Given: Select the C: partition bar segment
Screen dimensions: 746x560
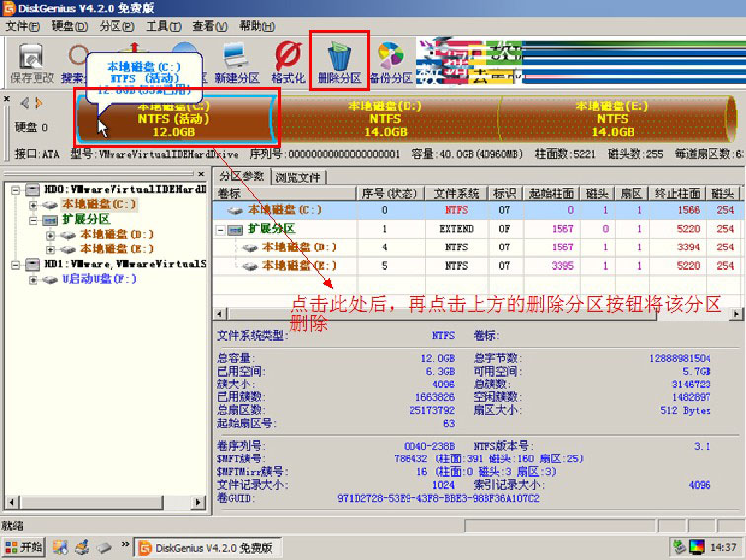Looking at the screenshot, I should pos(176,119).
